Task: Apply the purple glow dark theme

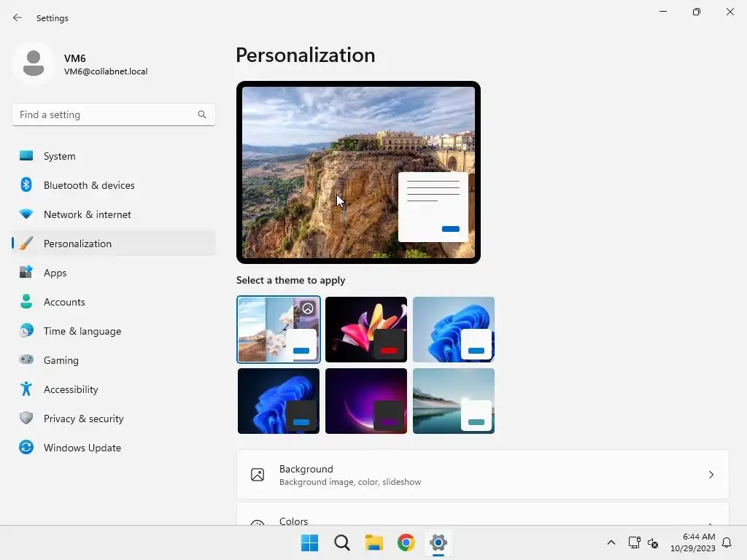Action: point(366,401)
